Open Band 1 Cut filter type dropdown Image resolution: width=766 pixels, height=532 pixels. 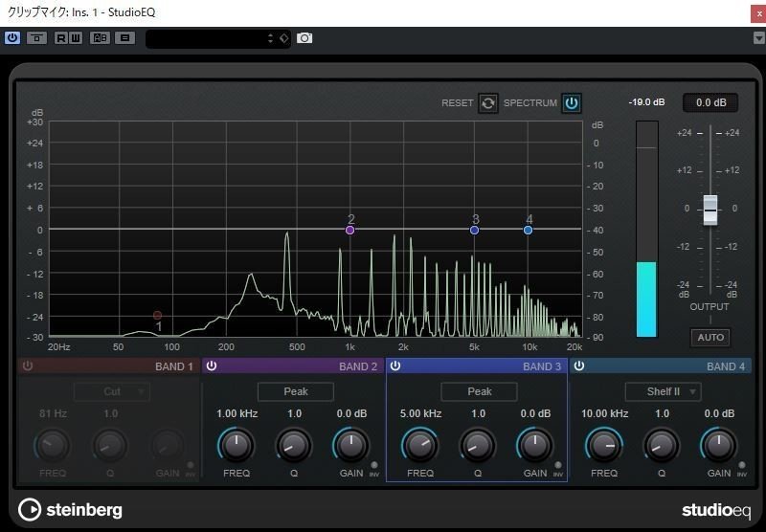(112, 391)
